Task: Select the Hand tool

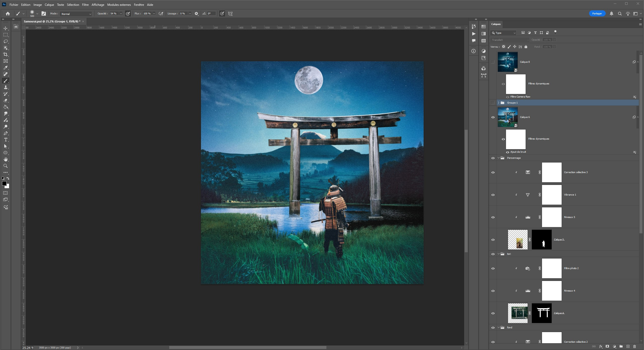Action: tap(6, 159)
